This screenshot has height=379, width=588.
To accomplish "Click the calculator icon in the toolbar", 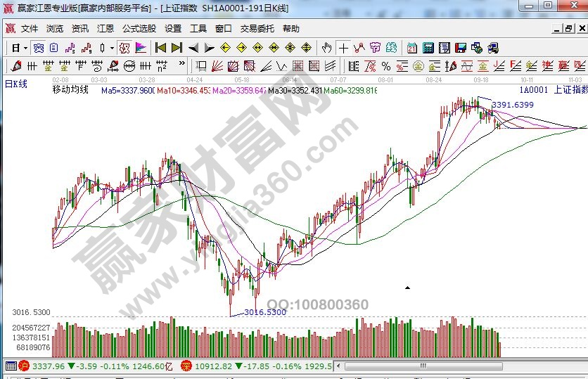I will point(427,48).
